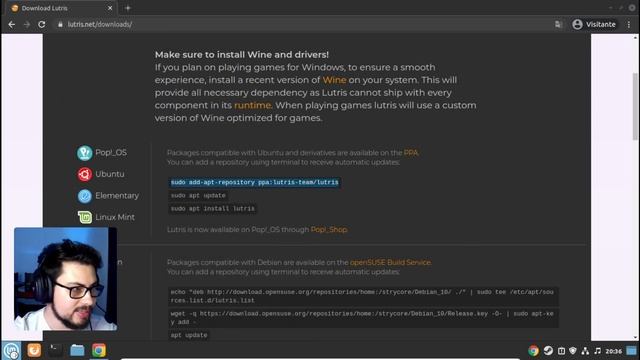The height and width of the screenshot is (360, 640).
Task: Follow the Wine link
Action: (x=334, y=80)
